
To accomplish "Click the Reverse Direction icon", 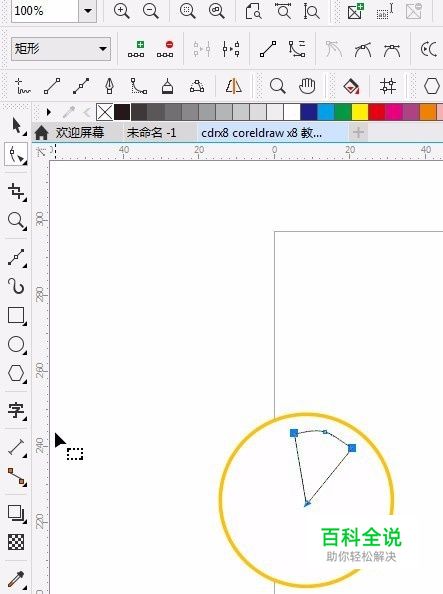I will point(429,49).
